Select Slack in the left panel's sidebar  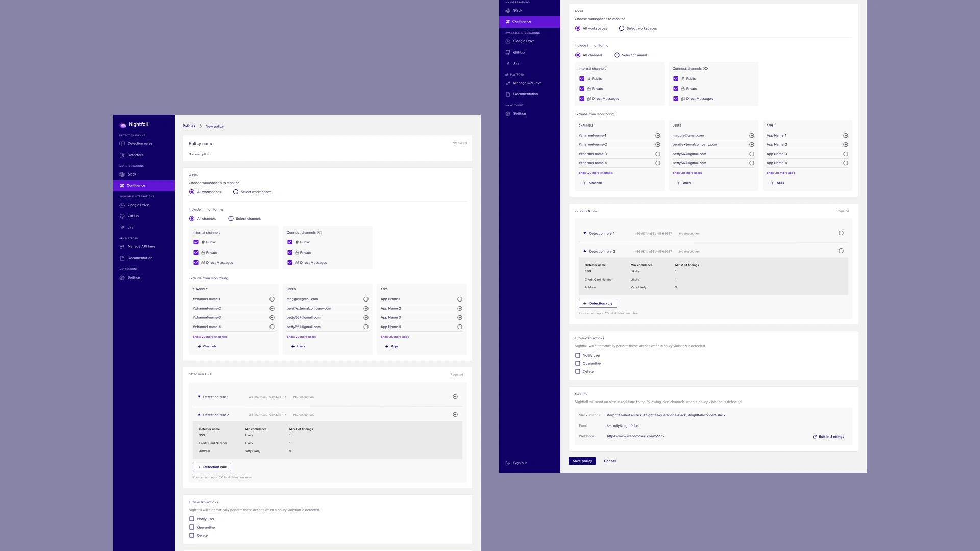[132, 174]
